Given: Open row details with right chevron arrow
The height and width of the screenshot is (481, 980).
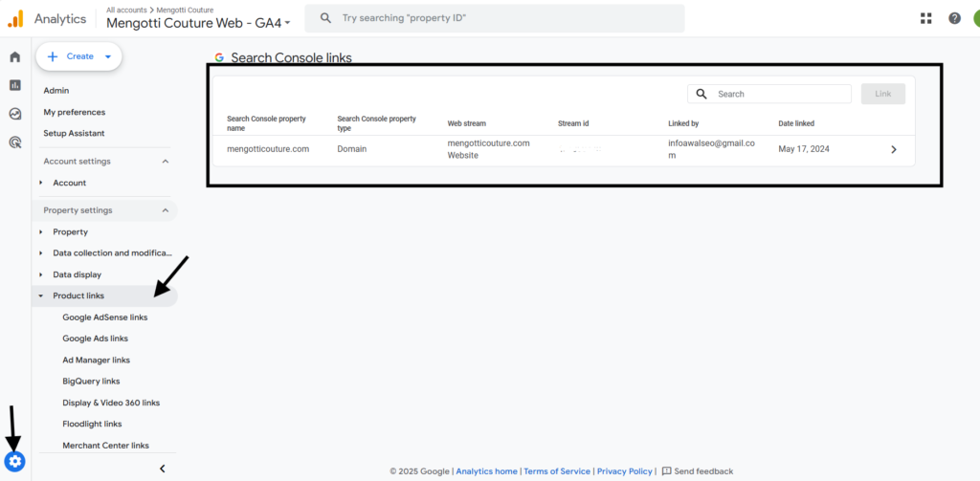Looking at the screenshot, I should tap(894, 150).
